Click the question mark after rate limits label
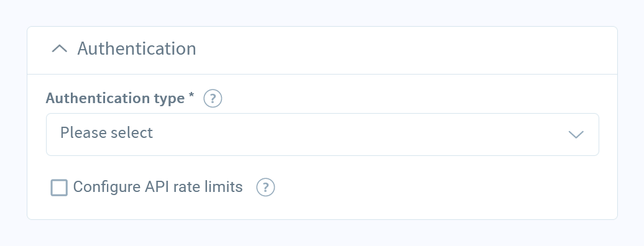644x246 pixels. (265, 188)
